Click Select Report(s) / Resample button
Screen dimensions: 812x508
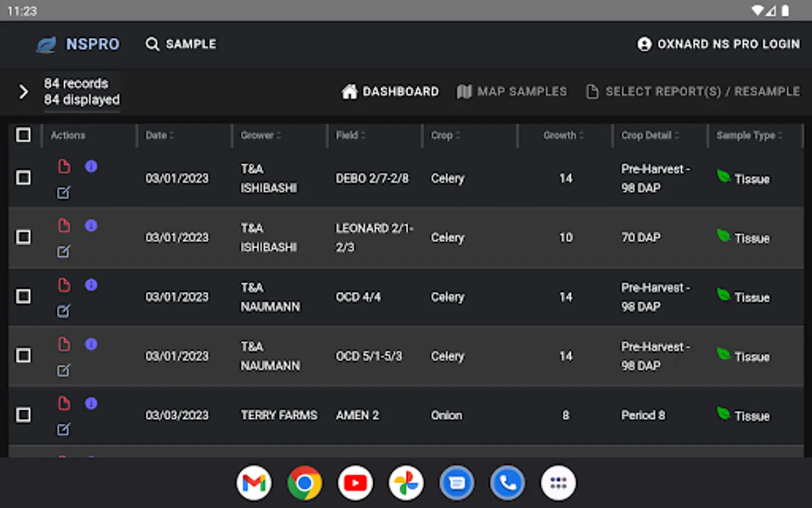(693, 91)
